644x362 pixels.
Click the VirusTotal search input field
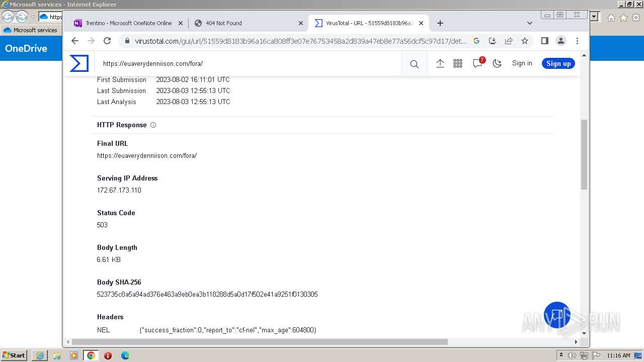coord(249,64)
